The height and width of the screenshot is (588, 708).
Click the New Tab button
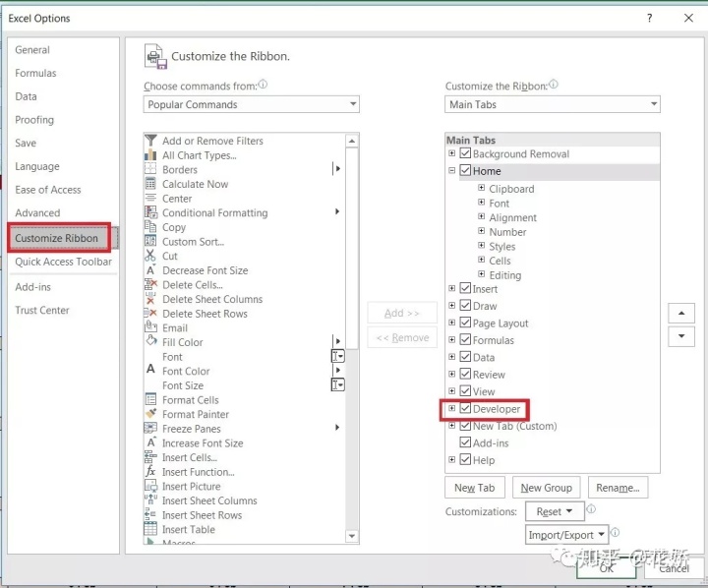[x=475, y=488]
